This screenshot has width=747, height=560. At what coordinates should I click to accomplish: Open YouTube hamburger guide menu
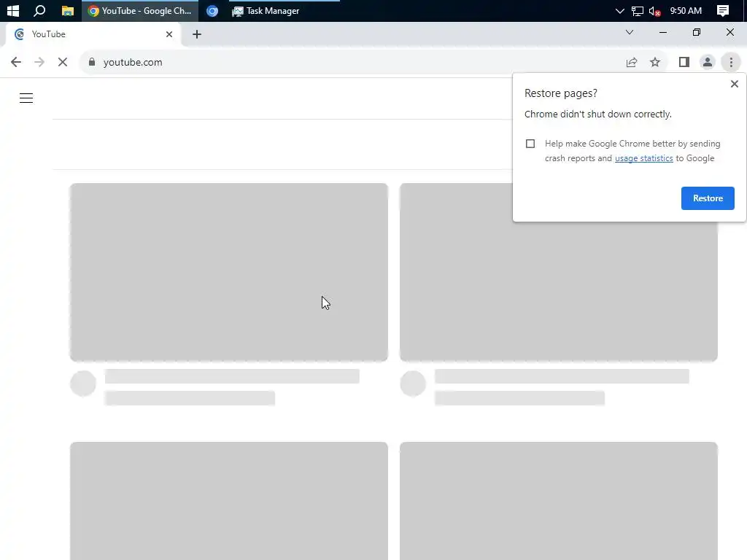(26, 98)
